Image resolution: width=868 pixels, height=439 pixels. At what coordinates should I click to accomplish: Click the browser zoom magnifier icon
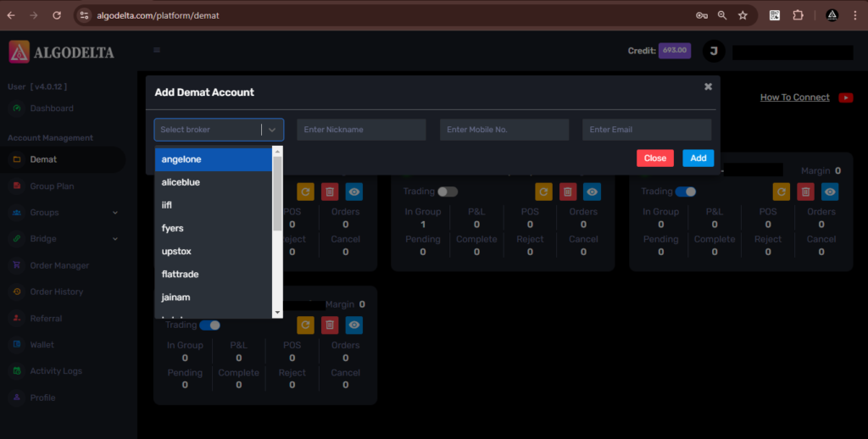(x=722, y=15)
